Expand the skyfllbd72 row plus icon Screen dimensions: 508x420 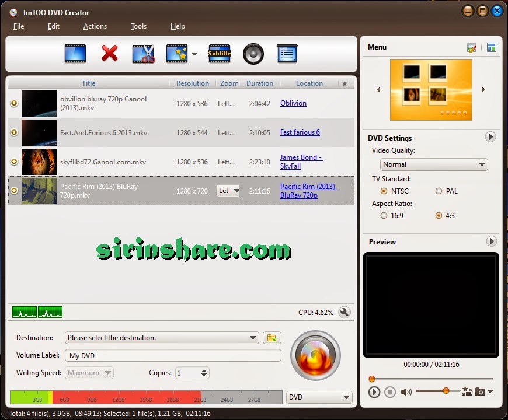coord(14,162)
